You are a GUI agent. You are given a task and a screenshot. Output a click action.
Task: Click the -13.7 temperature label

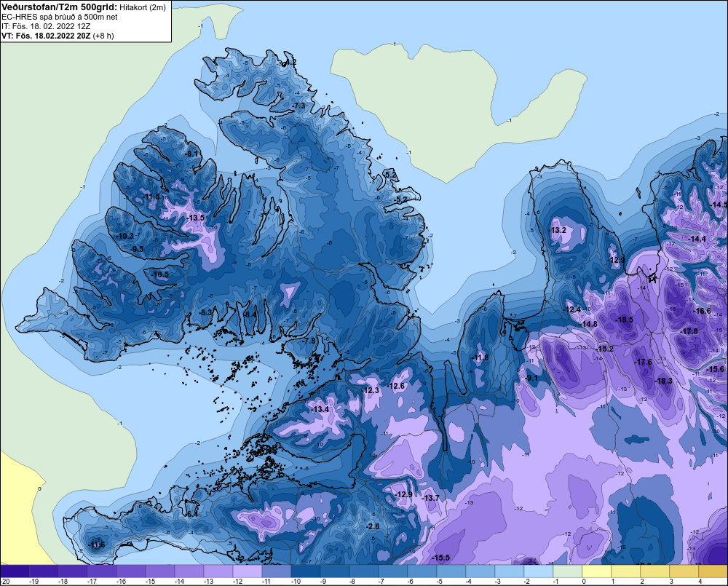pyautogui.click(x=430, y=498)
